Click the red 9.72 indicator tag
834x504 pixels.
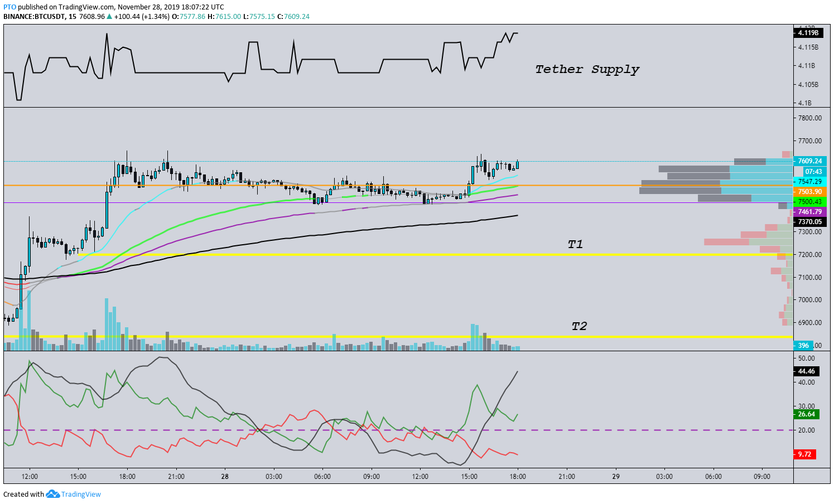805,454
